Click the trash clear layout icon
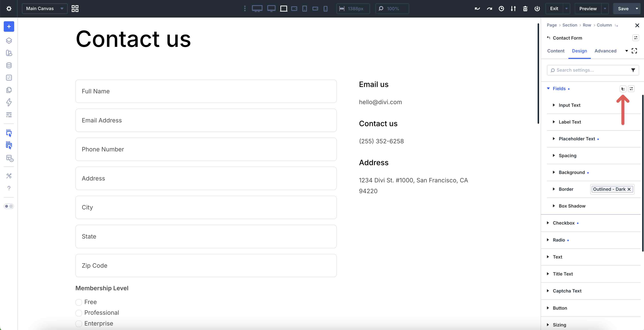The image size is (644, 330). (x=525, y=9)
